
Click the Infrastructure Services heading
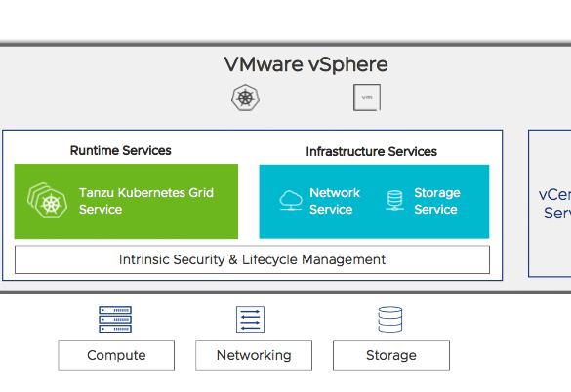[x=372, y=151]
